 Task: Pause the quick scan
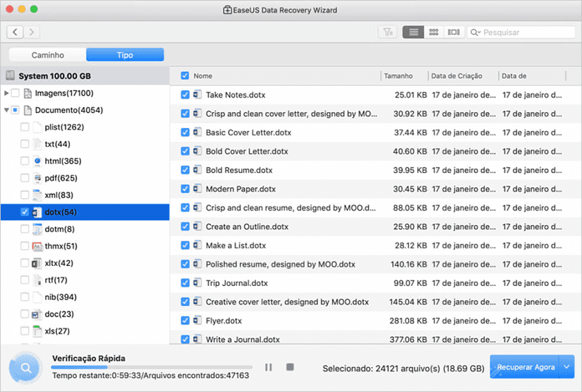(x=268, y=367)
